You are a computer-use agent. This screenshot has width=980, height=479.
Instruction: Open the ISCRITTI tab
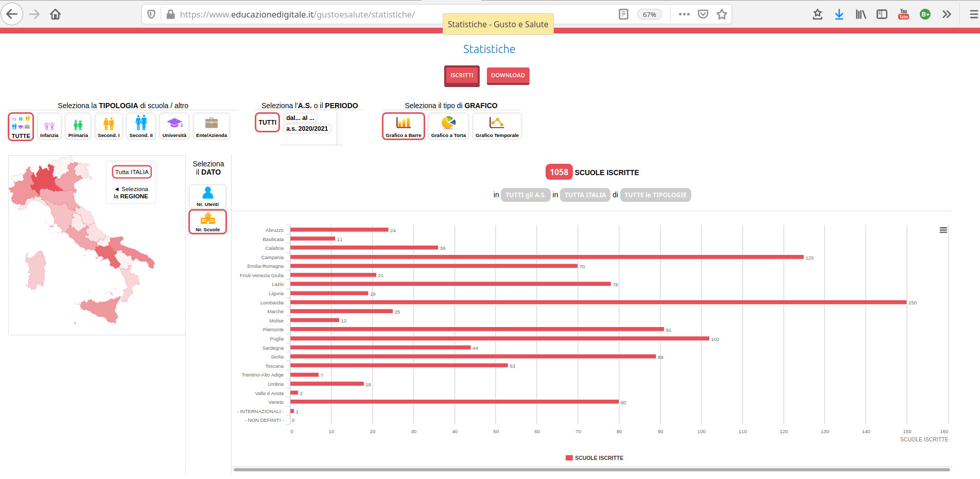[462, 76]
